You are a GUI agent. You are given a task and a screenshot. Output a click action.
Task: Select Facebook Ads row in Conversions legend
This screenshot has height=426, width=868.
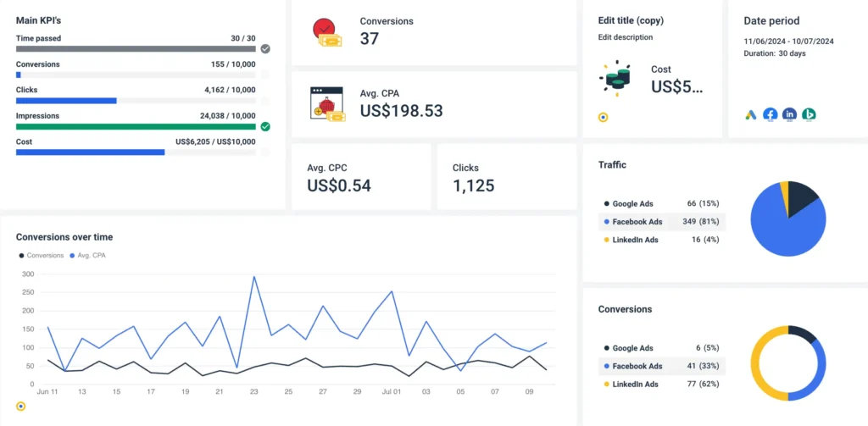648,366
